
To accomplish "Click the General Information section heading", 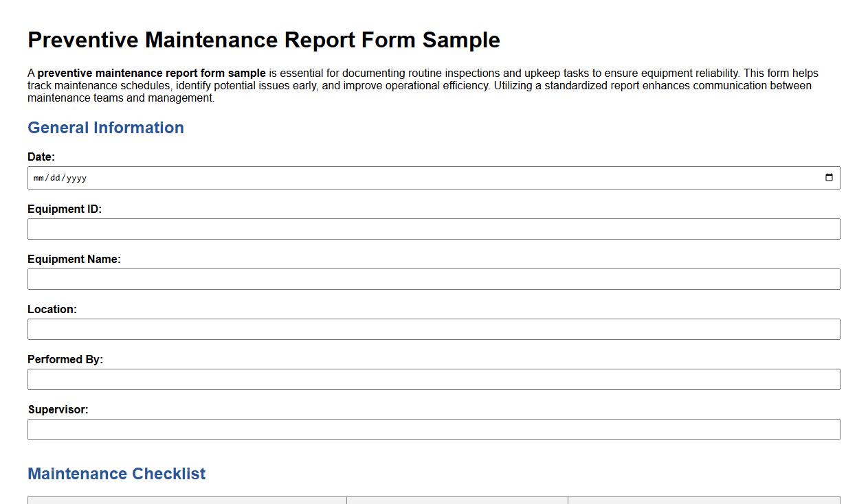I will click(105, 128).
